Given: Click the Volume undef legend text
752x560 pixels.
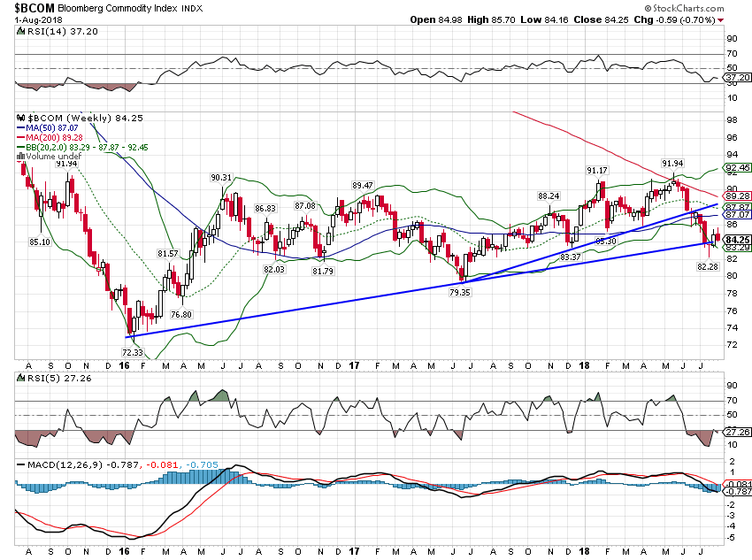Looking at the screenshot, I should 54,157.
